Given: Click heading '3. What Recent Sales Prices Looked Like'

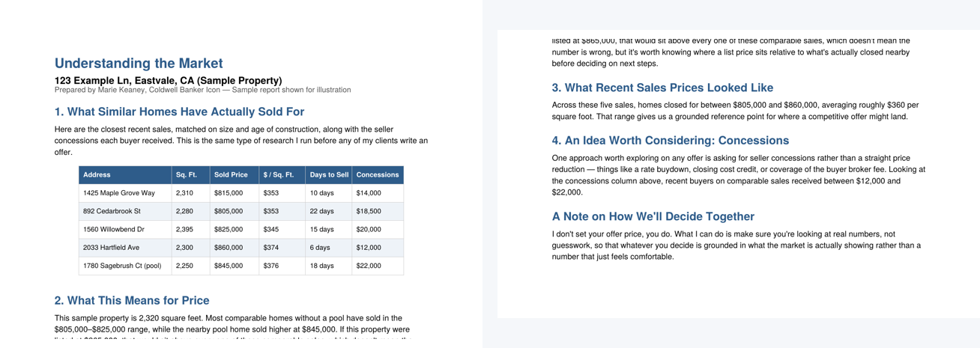Looking at the screenshot, I should coord(662,88).
